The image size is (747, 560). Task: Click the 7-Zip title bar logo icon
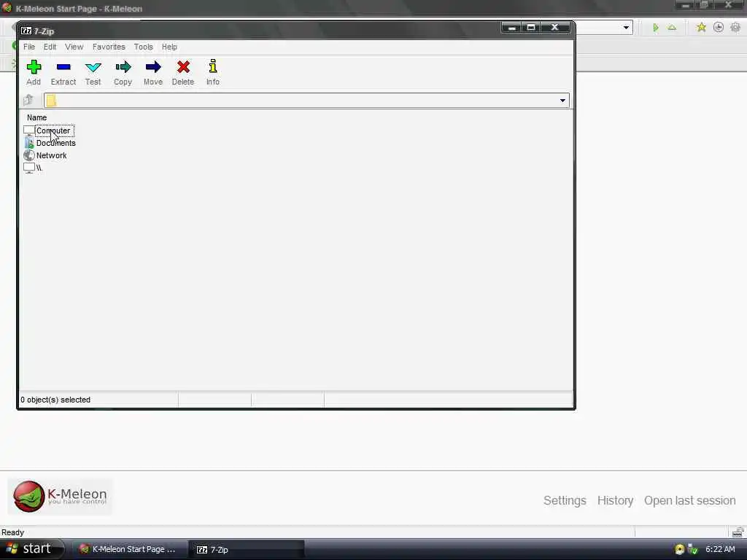(x=26, y=31)
